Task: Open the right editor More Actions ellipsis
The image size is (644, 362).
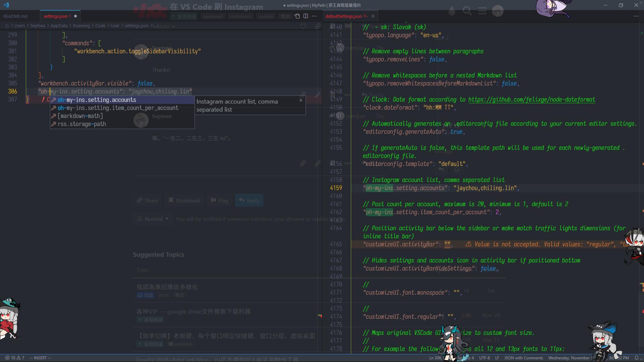Action: coord(636,16)
